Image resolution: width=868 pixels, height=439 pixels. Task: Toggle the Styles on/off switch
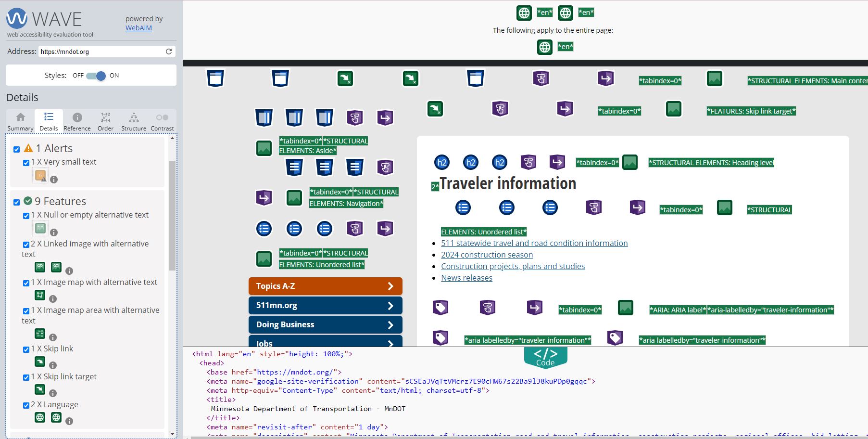click(96, 76)
